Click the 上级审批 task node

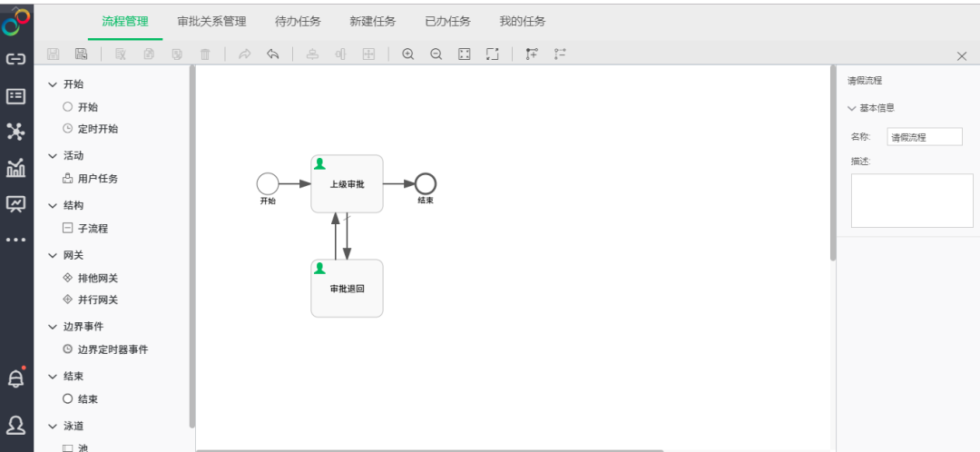click(x=347, y=184)
